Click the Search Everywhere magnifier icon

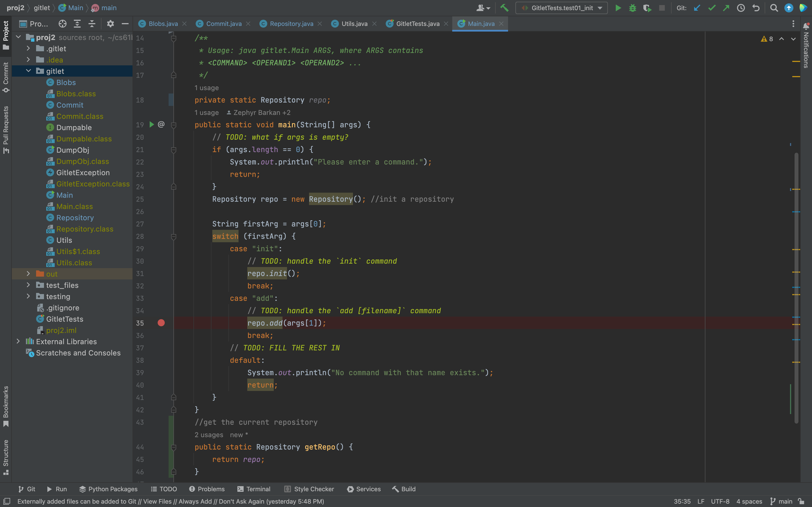click(774, 8)
